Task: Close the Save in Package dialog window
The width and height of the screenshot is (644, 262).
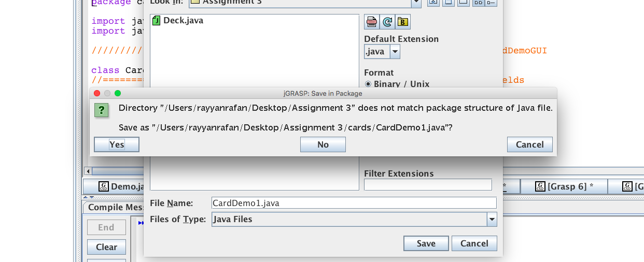Action: [97, 93]
